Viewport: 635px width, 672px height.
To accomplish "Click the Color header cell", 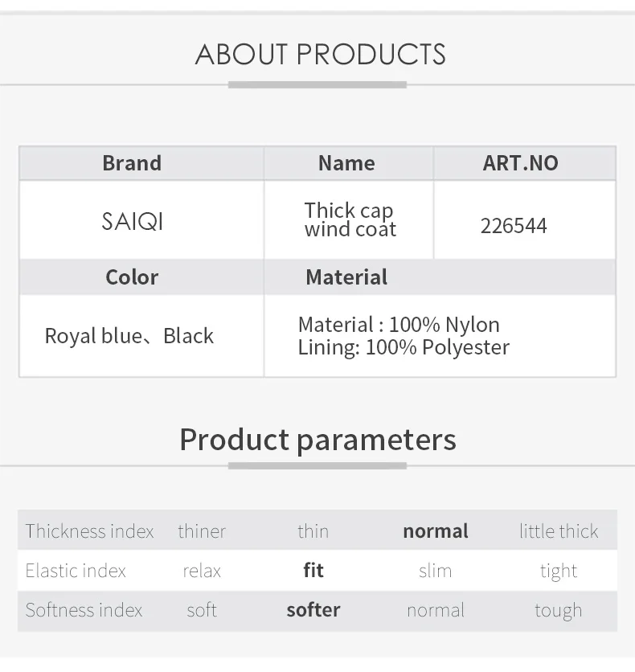I will pyautogui.click(x=132, y=277).
